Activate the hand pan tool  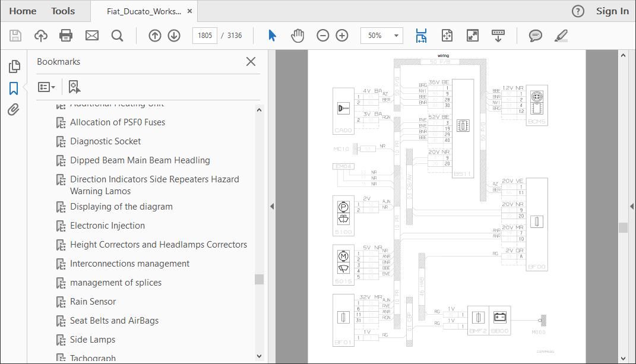298,36
